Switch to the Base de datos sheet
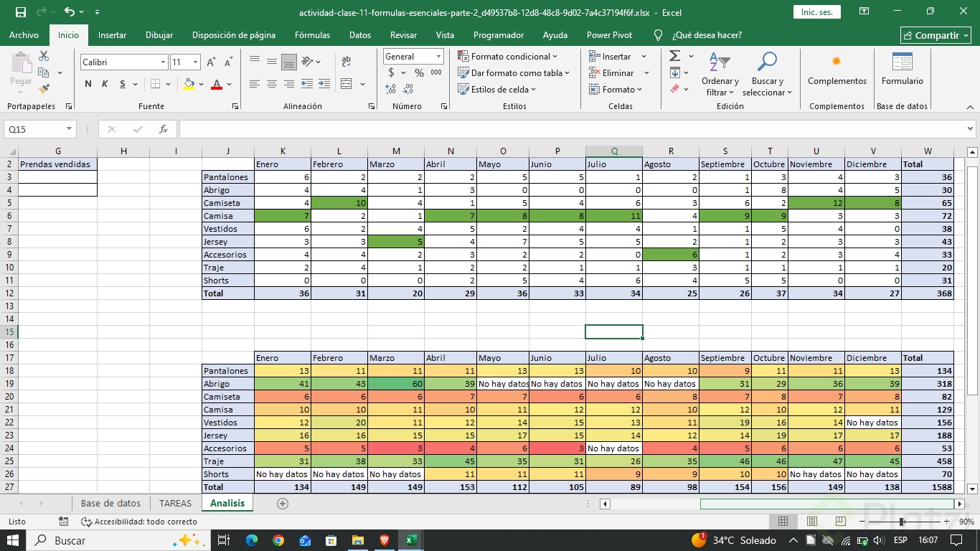980x551 pixels. click(x=110, y=504)
